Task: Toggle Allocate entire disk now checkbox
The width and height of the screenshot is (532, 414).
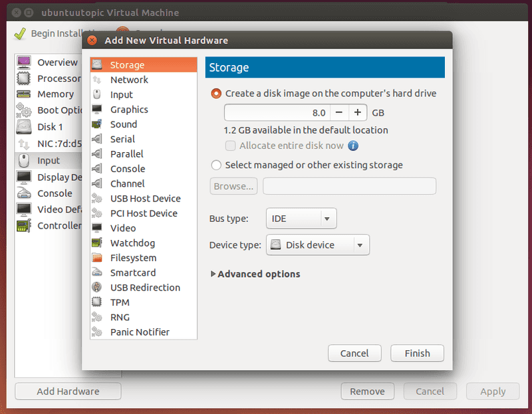Action: pyautogui.click(x=231, y=146)
